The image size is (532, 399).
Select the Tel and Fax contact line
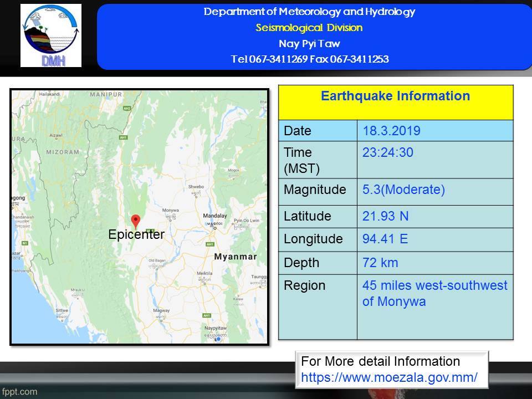pos(309,59)
